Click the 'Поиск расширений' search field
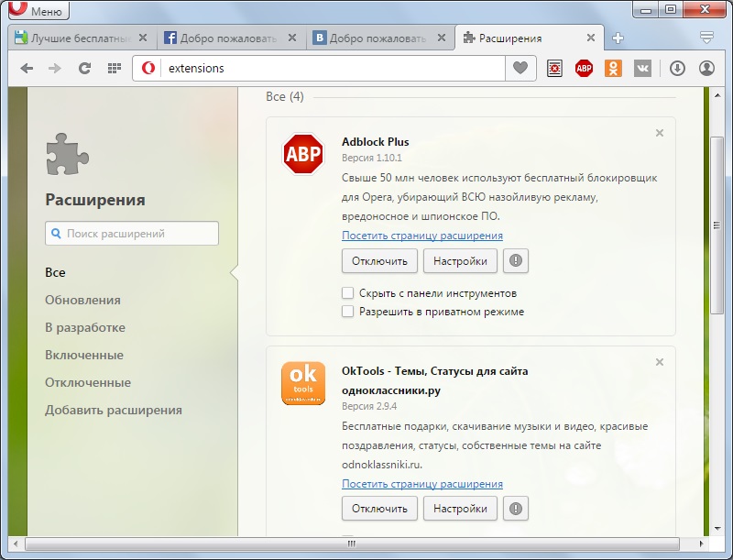This screenshot has width=733, height=560. [131, 234]
